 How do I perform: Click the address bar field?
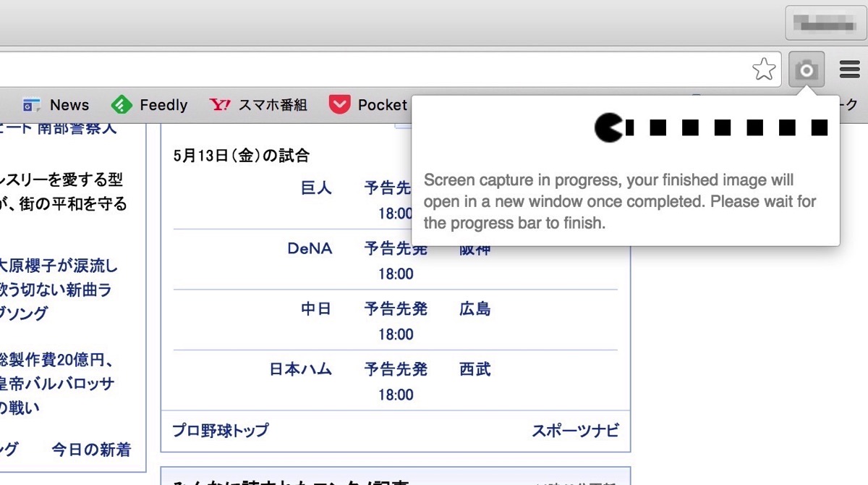pos(391,69)
